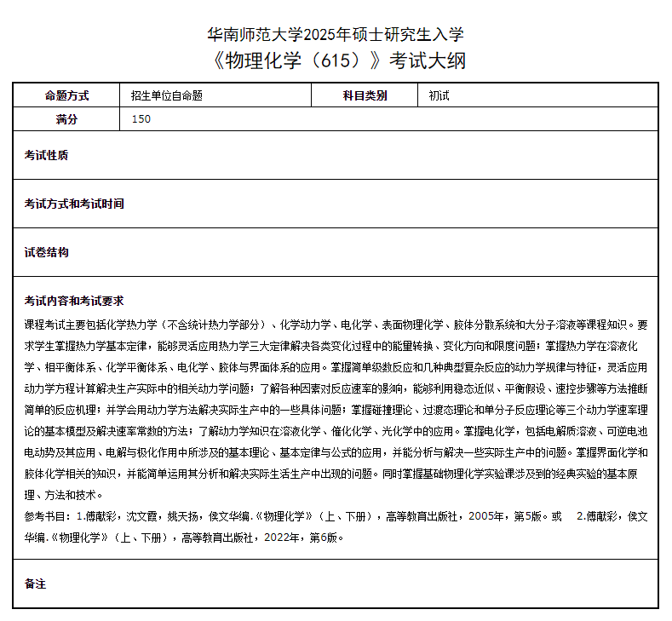Click the '考试性质' section heading
Viewport: 672px width, 621px height.
[46, 155]
